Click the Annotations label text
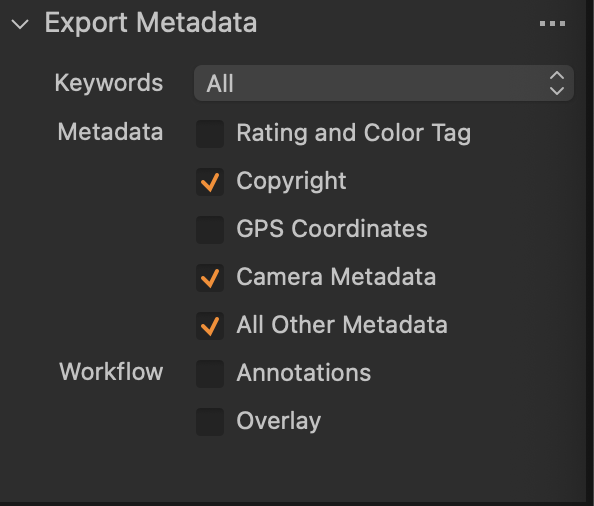 pyautogui.click(x=304, y=373)
